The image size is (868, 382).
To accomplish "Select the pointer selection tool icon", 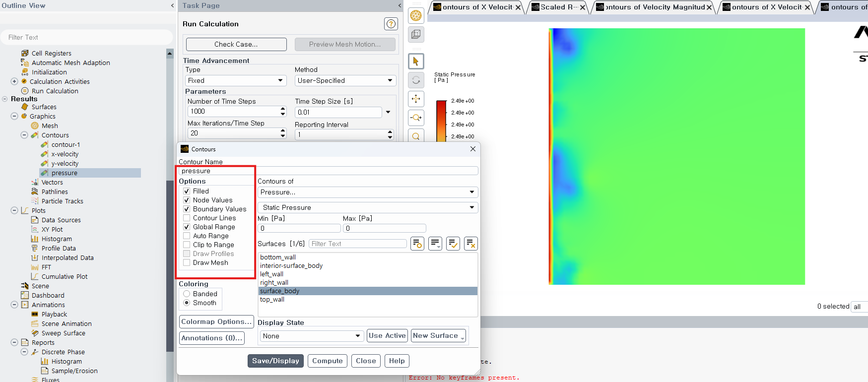I will click(x=416, y=62).
